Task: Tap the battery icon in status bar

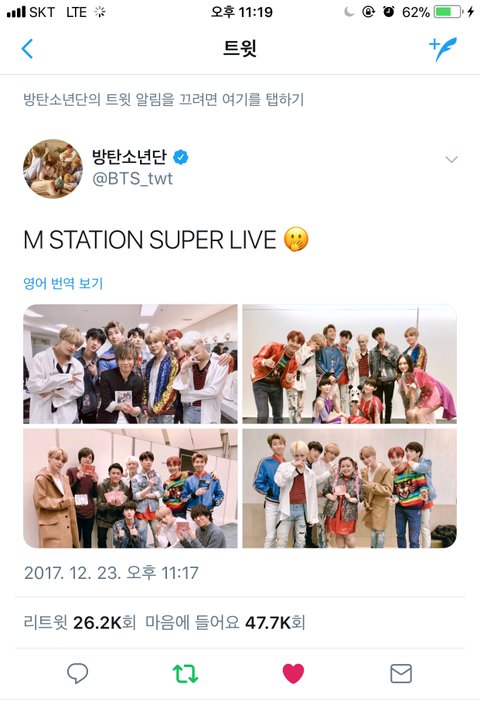Action: point(447,12)
